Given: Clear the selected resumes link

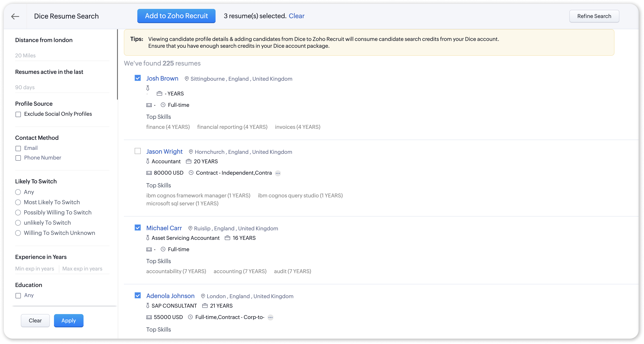Looking at the screenshot, I should (x=296, y=16).
